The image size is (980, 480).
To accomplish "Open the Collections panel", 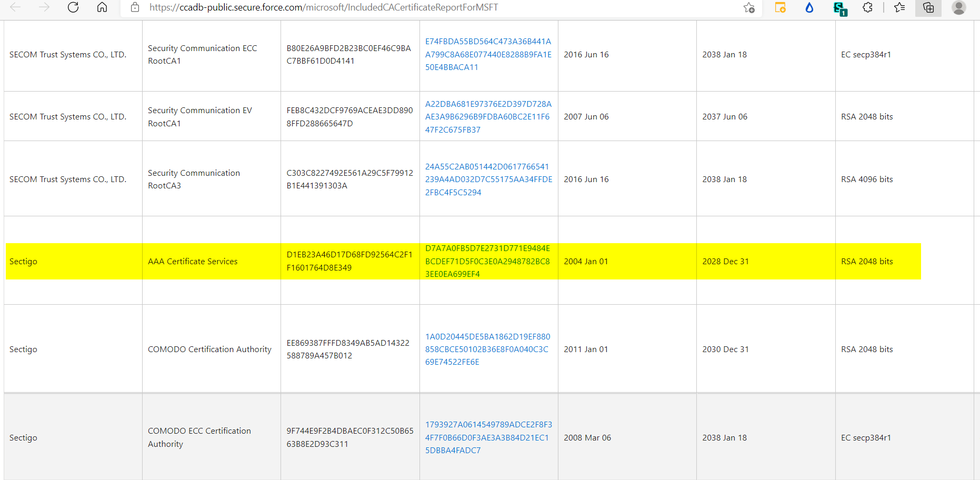I will tap(928, 7).
